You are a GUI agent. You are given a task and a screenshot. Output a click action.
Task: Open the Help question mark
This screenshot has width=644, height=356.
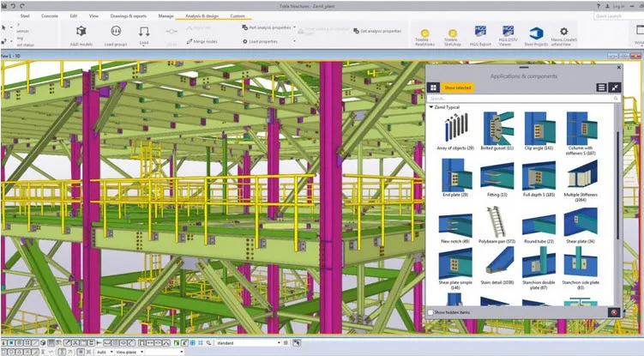coord(598,6)
